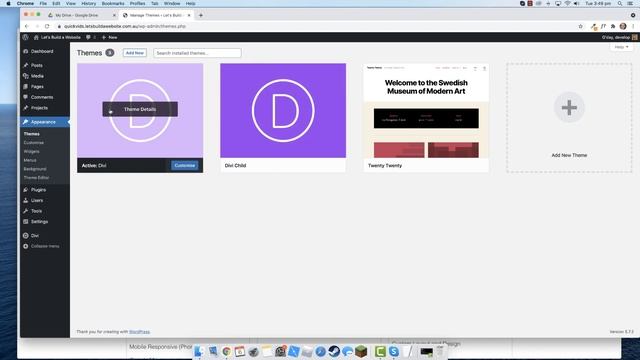Open Settings in the sidebar

point(39,222)
